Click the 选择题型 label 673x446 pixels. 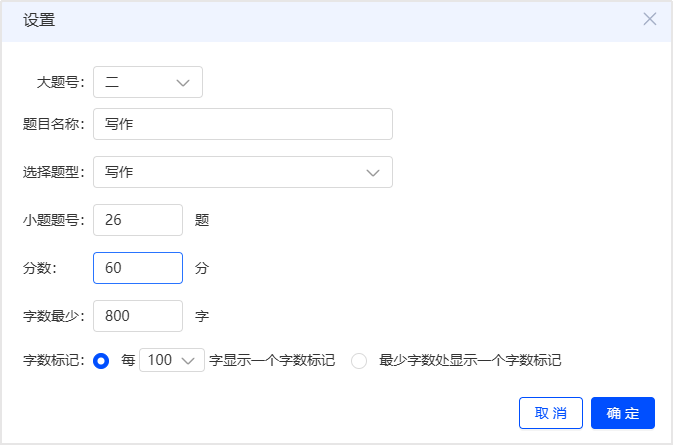[x=54, y=173]
